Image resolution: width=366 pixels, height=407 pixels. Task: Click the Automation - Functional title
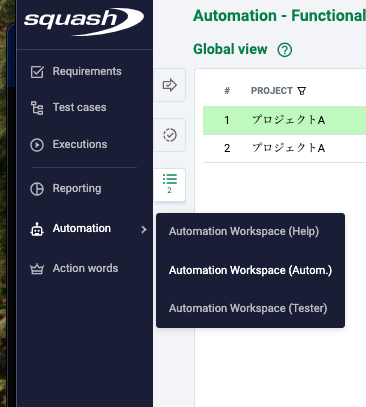[x=279, y=16]
